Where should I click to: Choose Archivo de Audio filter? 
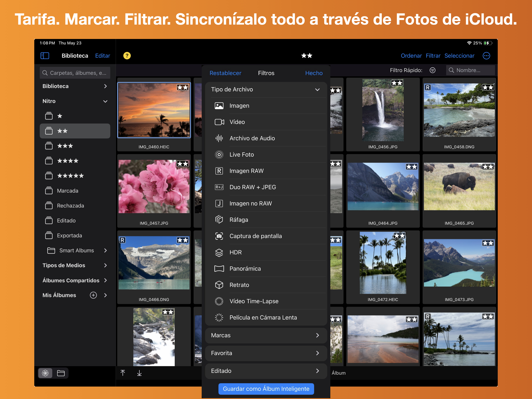pos(266,138)
